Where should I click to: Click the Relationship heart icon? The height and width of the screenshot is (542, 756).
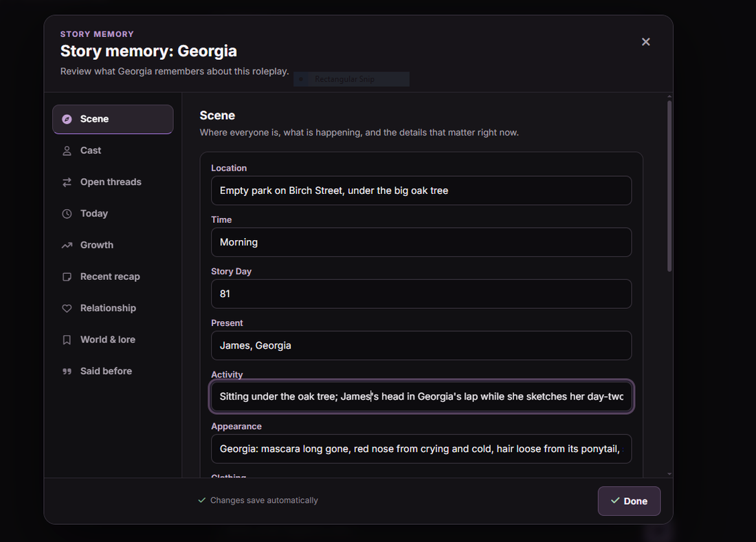tap(67, 308)
